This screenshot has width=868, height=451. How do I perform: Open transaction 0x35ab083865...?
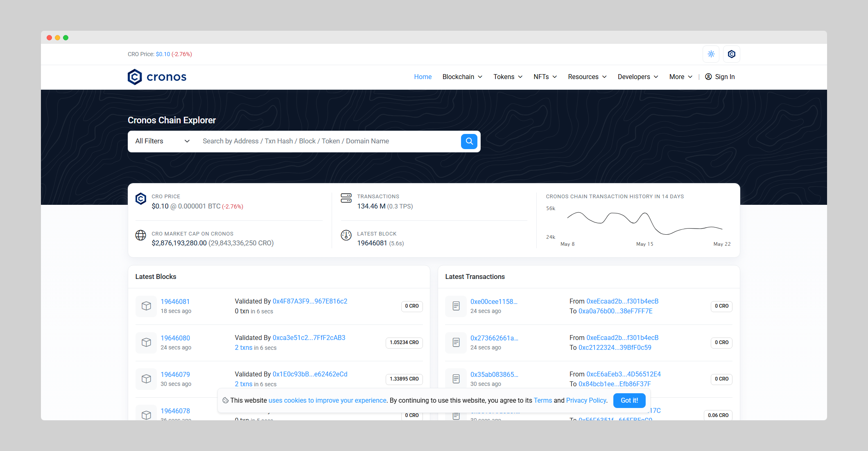tap(494, 374)
